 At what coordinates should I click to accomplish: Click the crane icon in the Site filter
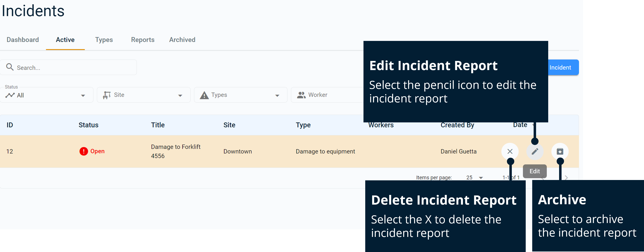[x=107, y=95]
